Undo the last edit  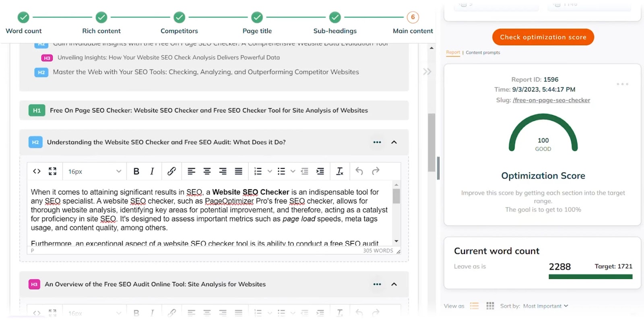click(359, 171)
